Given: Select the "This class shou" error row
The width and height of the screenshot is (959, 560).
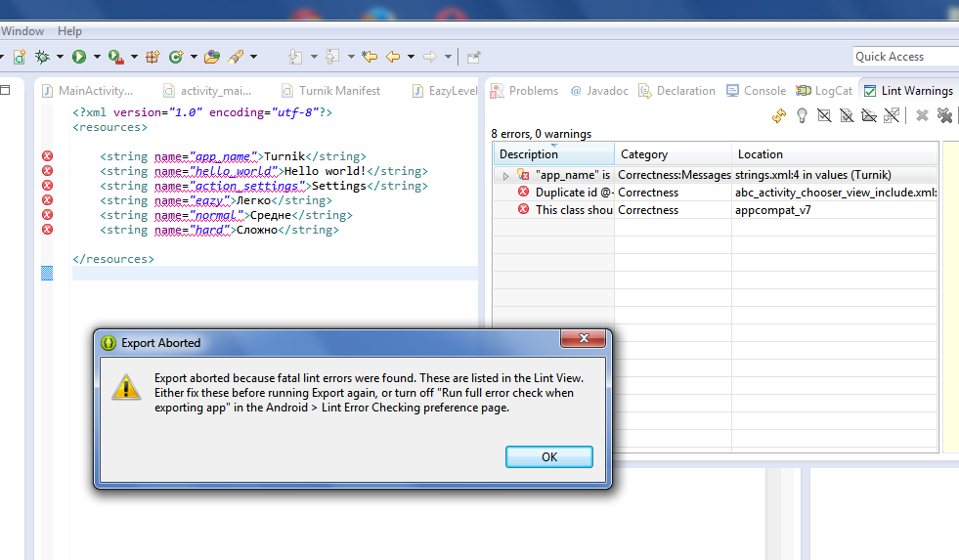Looking at the screenshot, I should (716, 210).
